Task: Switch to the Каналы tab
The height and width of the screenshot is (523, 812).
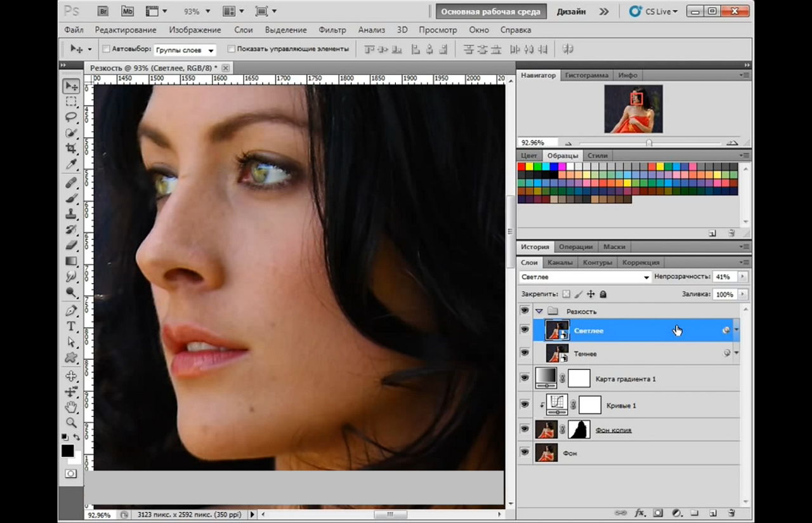Action: click(560, 262)
